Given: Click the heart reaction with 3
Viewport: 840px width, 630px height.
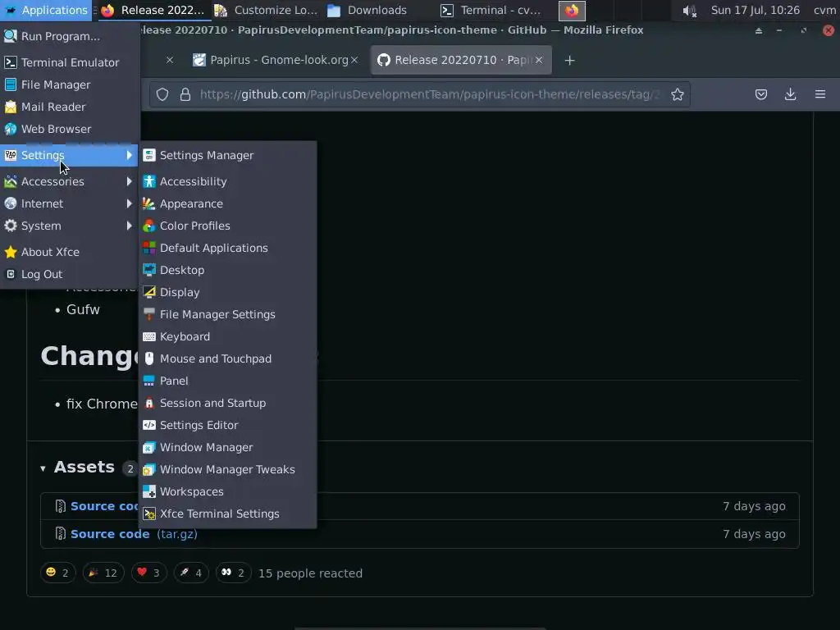Looking at the screenshot, I should click(x=149, y=573).
